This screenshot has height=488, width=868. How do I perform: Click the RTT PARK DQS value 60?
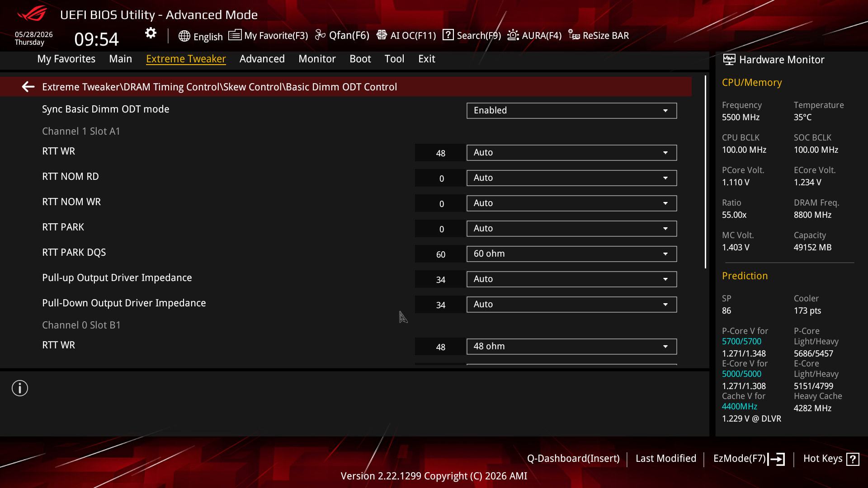[440, 254]
